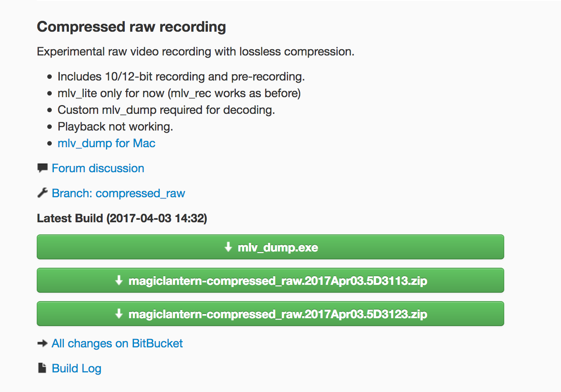Open the Forum discussion link
Viewport: 561px width, 392px height.
click(98, 168)
